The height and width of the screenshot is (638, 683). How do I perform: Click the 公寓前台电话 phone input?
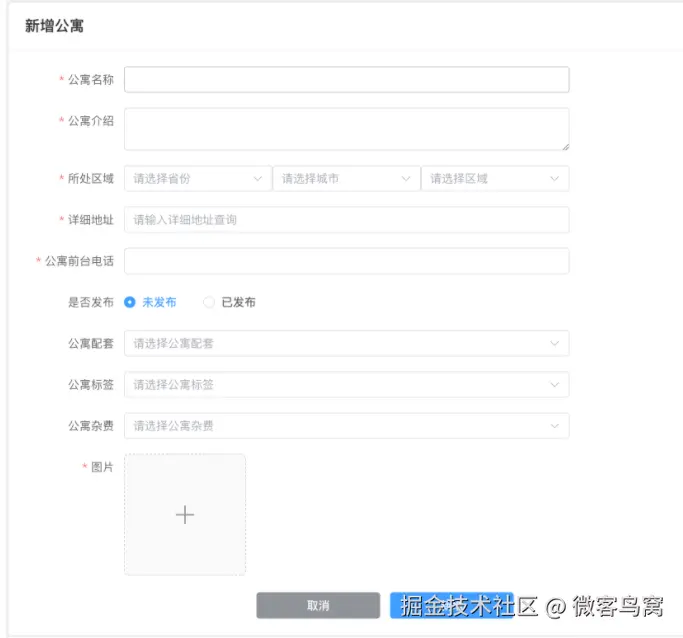pyautogui.click(x=346, y=261)
